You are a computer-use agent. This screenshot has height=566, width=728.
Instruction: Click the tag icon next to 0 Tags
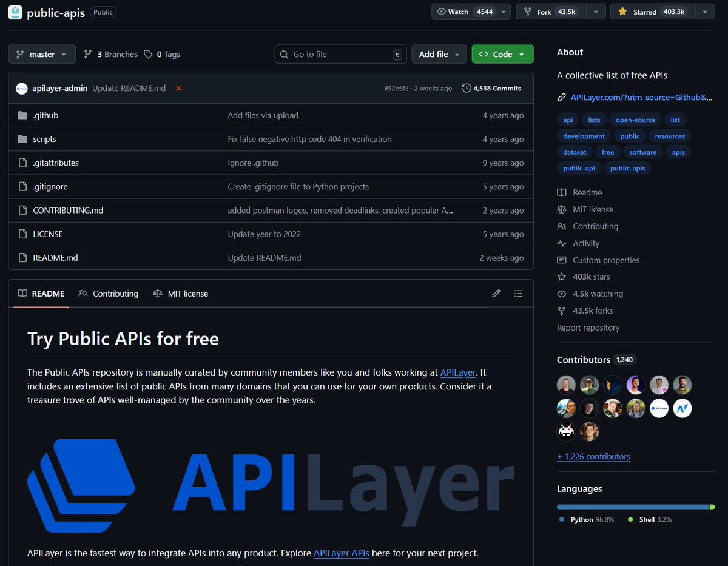tap(148, 54)
